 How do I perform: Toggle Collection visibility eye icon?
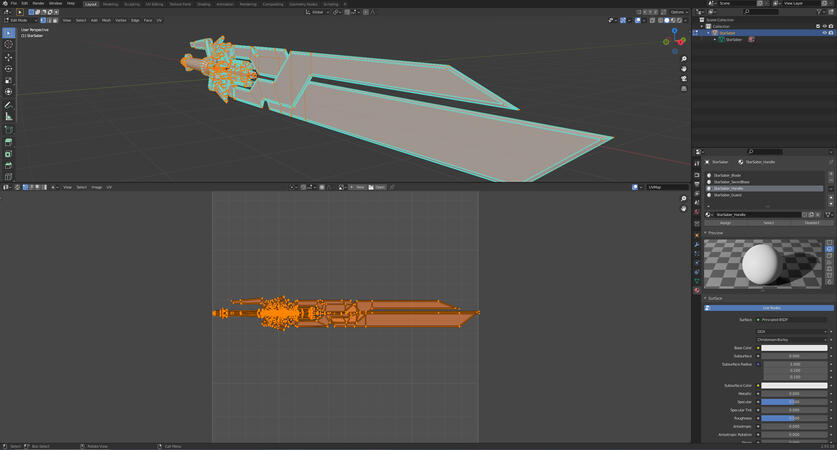point(824,26)
